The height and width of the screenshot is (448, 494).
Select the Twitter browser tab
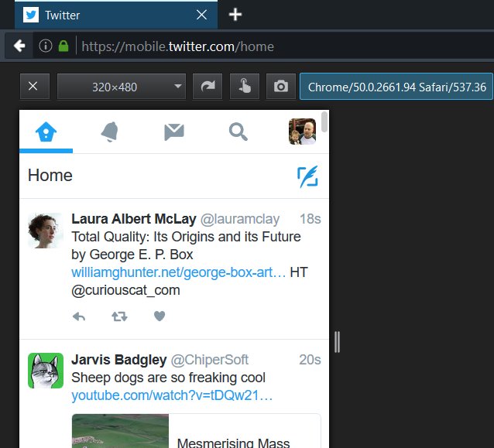pos(116,15)
